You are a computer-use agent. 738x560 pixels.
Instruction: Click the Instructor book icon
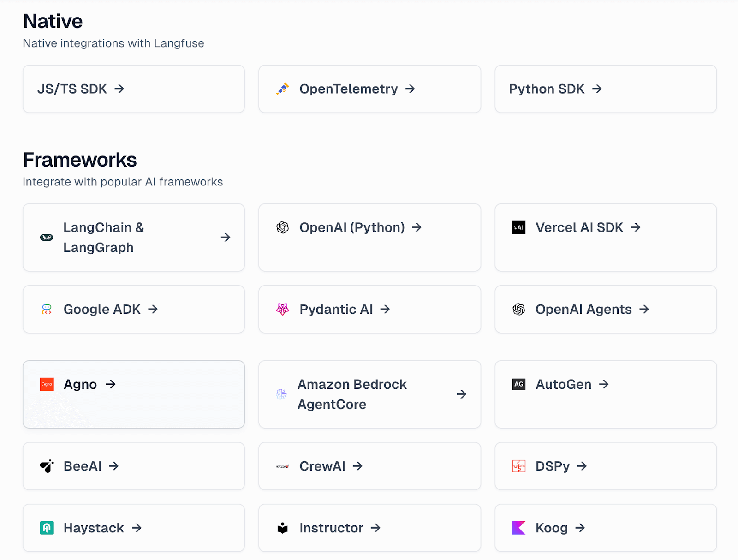(282, 528)
